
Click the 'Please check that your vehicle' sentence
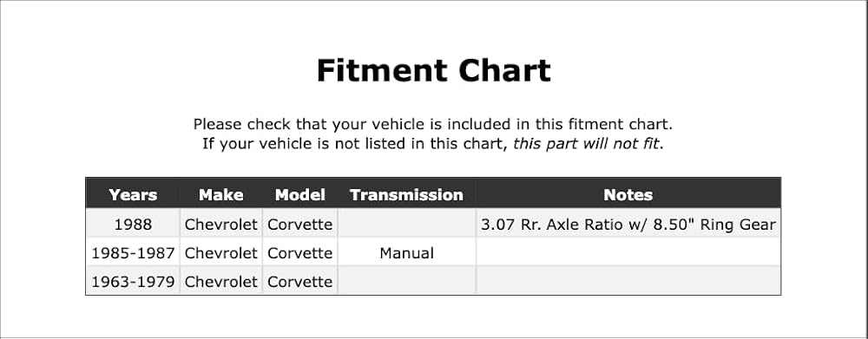433,124
